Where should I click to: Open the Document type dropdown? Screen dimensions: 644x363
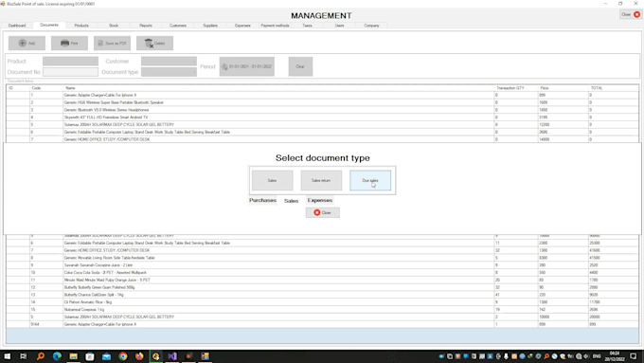(169, 72)
